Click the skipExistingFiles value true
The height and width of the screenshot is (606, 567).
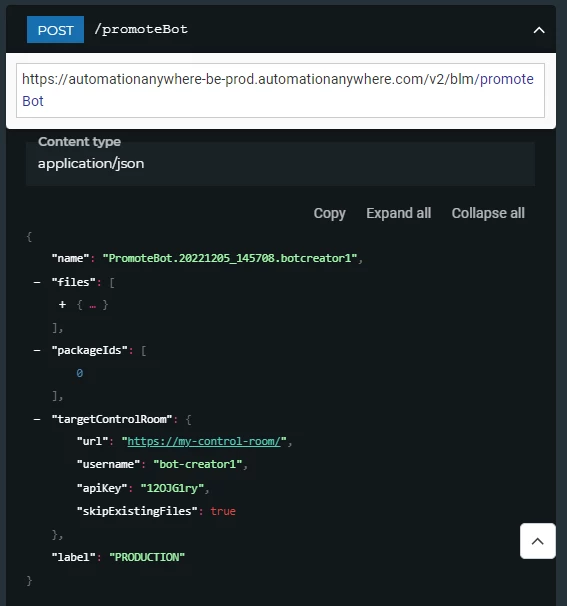coord(223,511)
